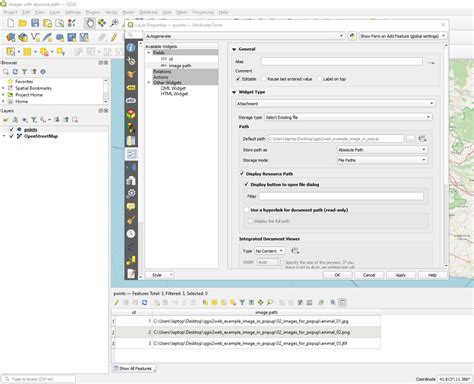Viewport: 474px width, 384px height.
Task: Open the Temporal clock icon in Layer Properties
Action: tap(131, 233)
